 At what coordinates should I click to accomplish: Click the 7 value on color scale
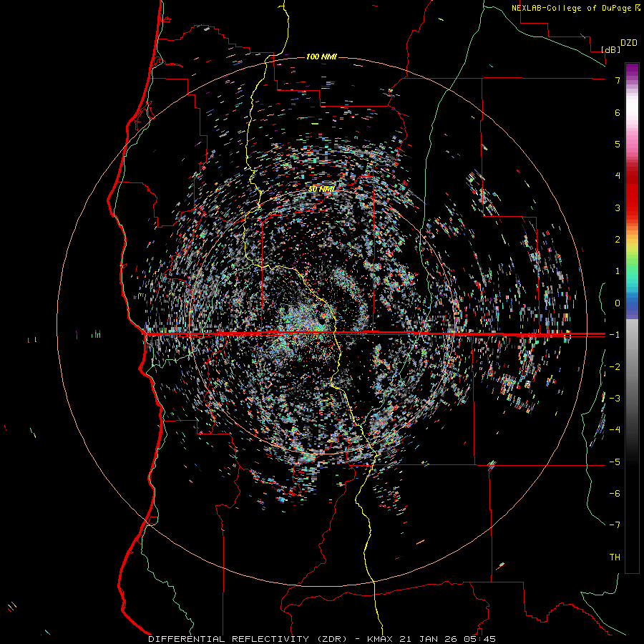coord(618,80)
